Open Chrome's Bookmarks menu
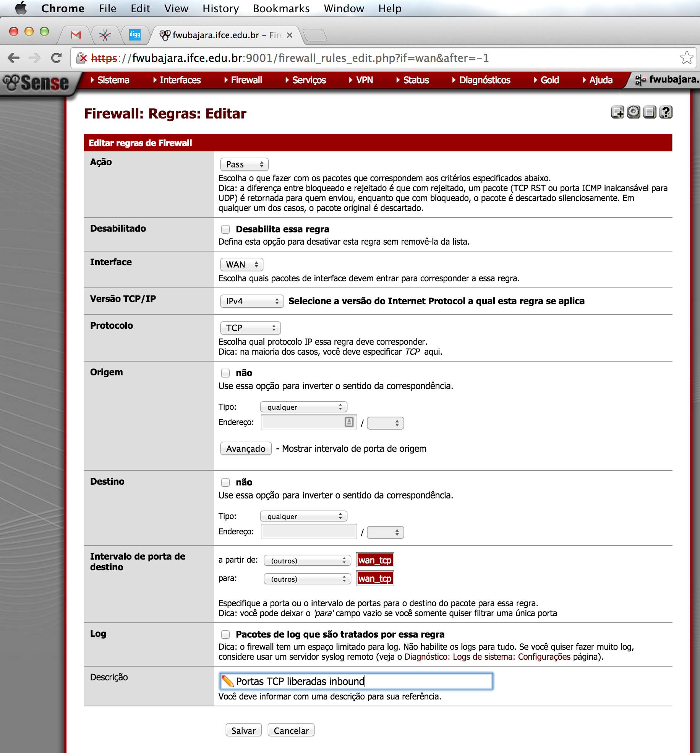This screenshot has width=700, height=753. point(281,8)
